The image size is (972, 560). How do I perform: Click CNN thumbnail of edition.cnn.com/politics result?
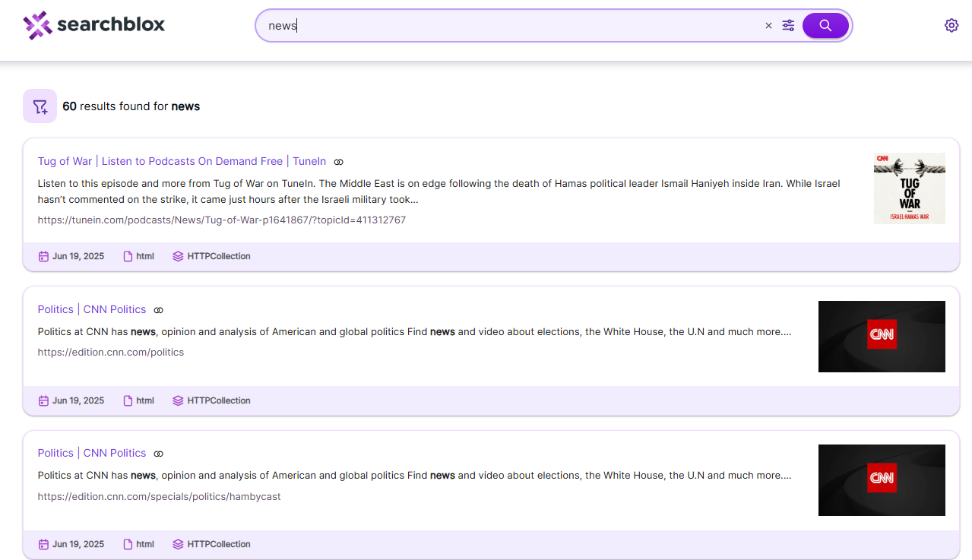coord(882,337)
